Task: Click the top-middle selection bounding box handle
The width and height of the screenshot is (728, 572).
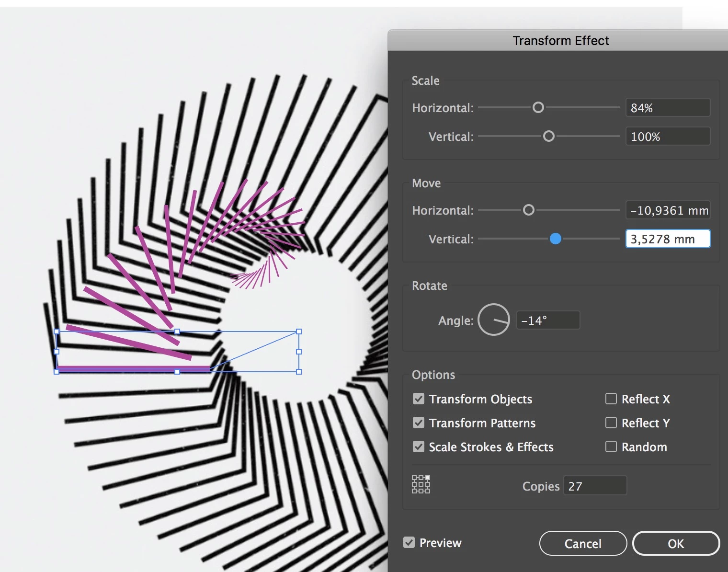Action: (178, 332)
